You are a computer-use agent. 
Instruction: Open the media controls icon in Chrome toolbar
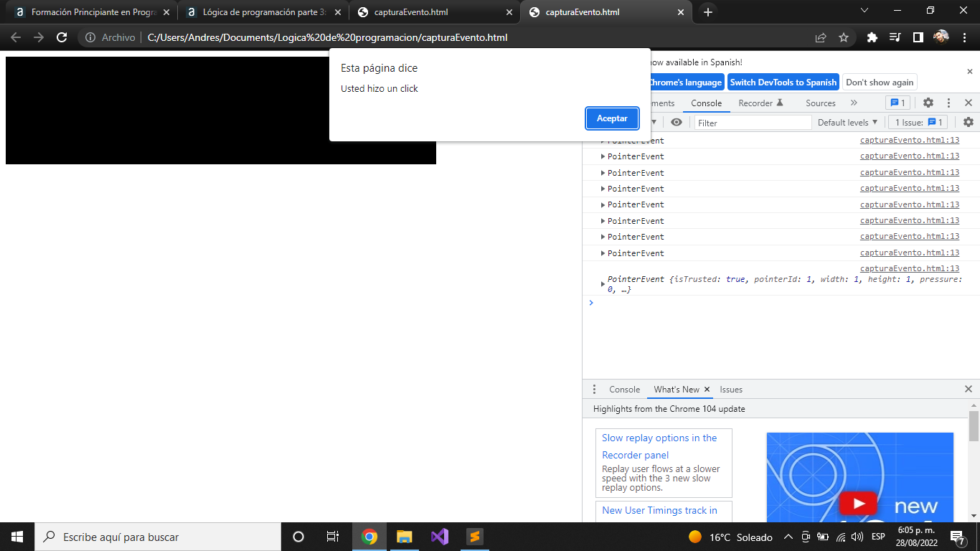click(895, 37)
